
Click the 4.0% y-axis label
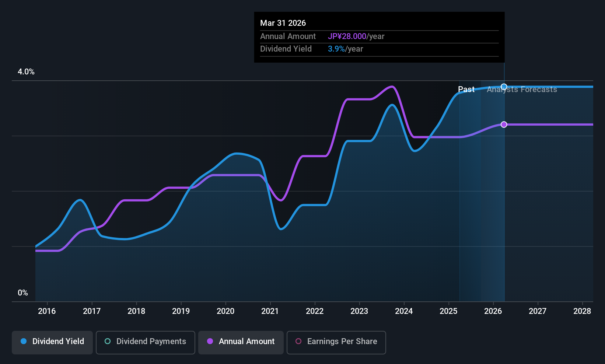click(x=26, y=72)
